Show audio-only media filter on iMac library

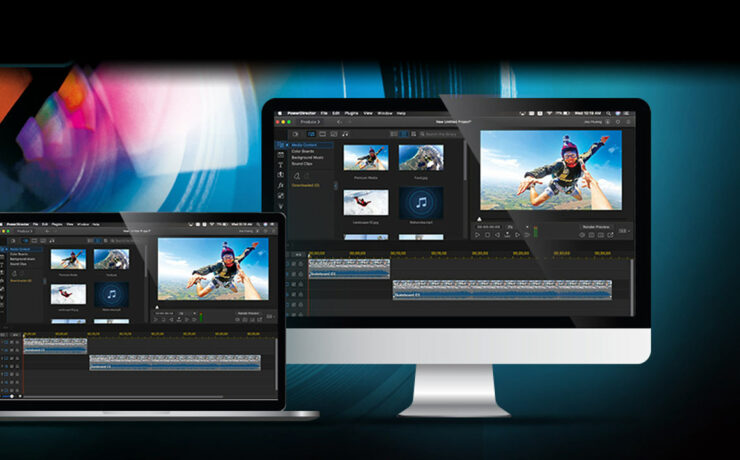345,134
